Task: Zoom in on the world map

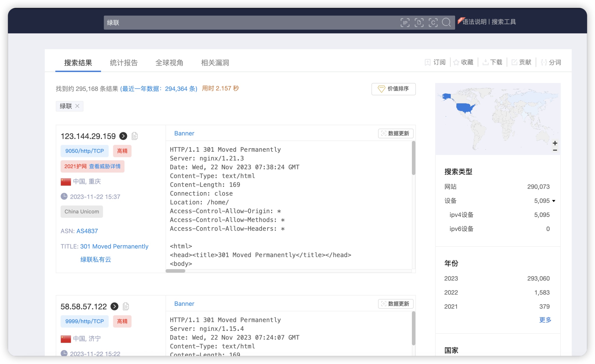Action: coord(555,143)
